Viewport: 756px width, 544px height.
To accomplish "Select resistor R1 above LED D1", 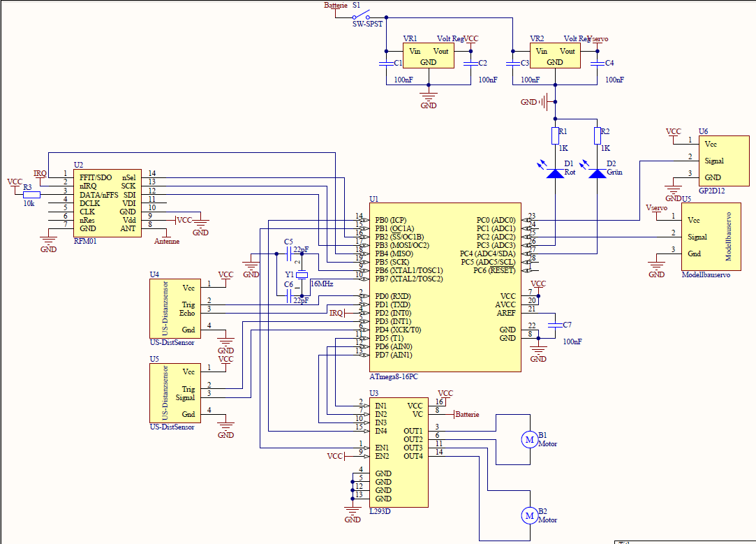I will coord(555,135).
